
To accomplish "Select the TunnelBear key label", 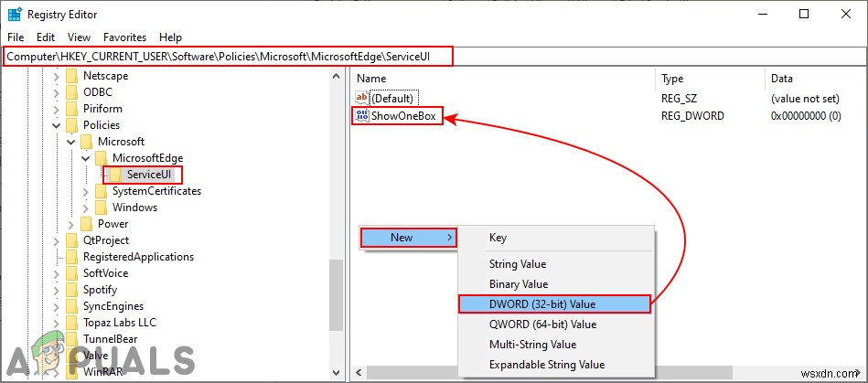I will tap(110, 339).
